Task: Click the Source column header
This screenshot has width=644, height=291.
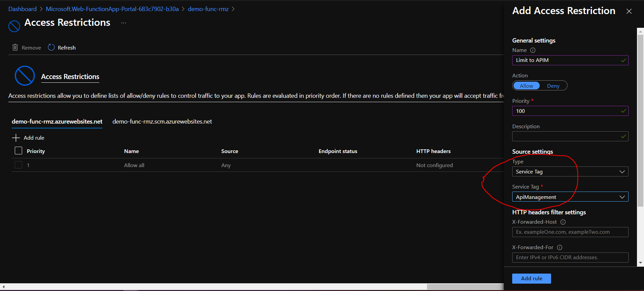Action: [x=230, y=151]
